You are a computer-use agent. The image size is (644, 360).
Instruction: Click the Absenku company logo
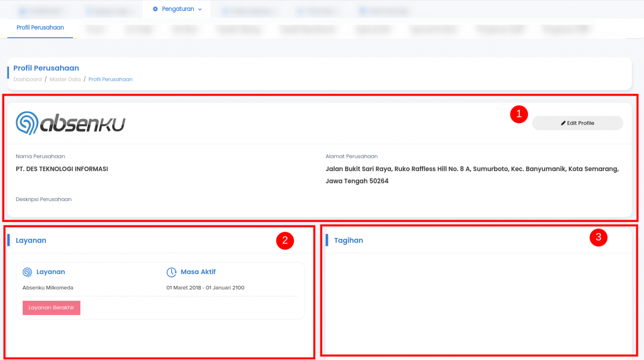click(70, 123)
